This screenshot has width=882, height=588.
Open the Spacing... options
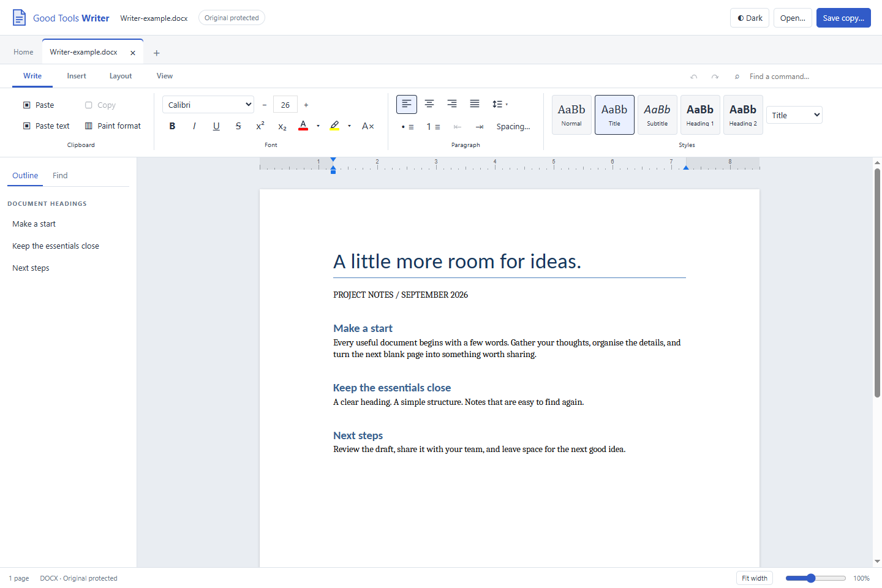513,127
